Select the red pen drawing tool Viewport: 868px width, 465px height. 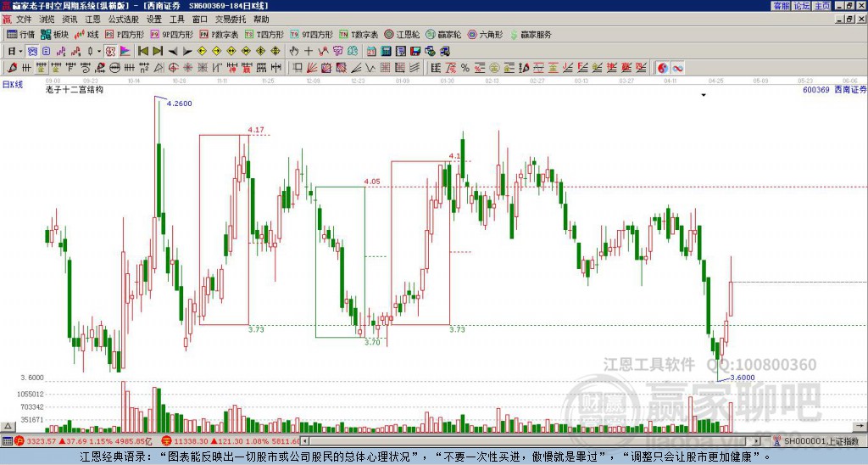(x=12, y=68)
